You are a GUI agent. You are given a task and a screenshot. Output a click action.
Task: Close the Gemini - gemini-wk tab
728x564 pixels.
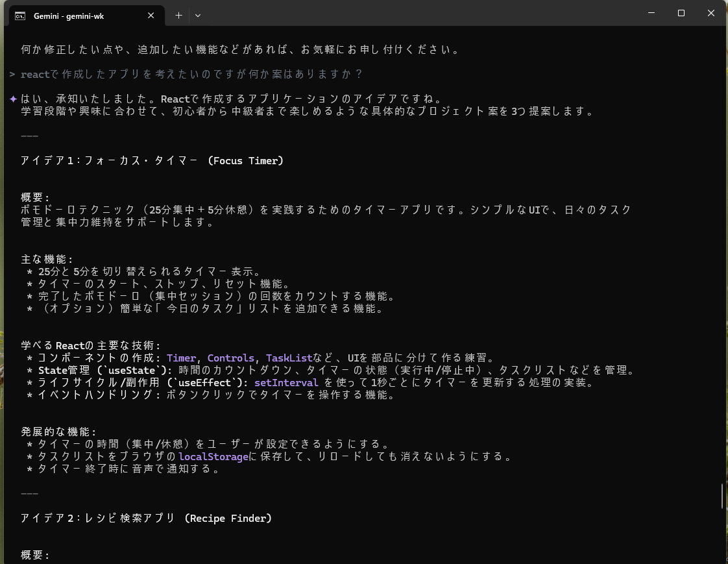coord(151,15)
